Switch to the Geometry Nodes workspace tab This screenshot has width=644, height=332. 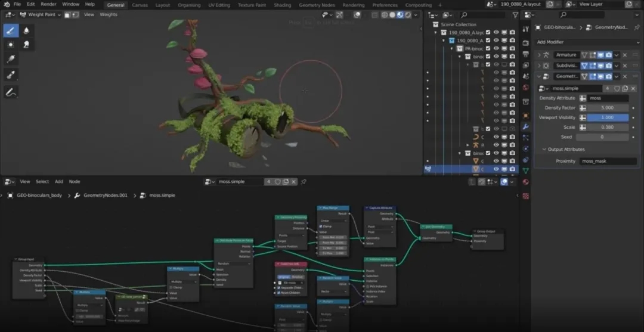pyautogui.click(x=317, y=5)
